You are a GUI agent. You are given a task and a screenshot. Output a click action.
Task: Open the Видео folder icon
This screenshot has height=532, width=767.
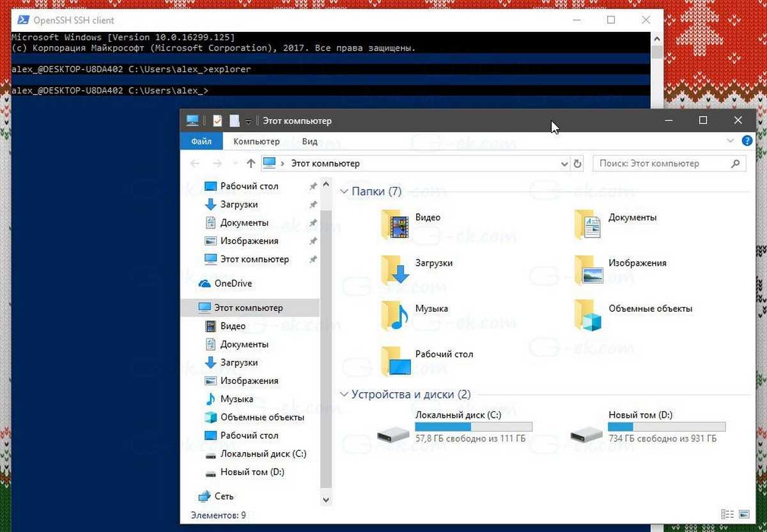(x=395, y=224)
